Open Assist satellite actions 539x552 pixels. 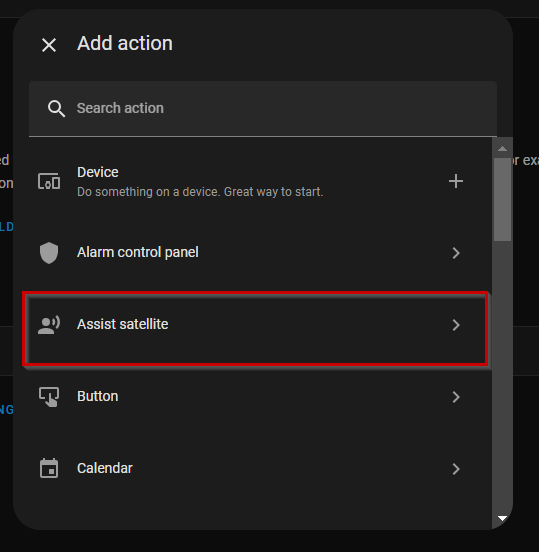(256, 328)
